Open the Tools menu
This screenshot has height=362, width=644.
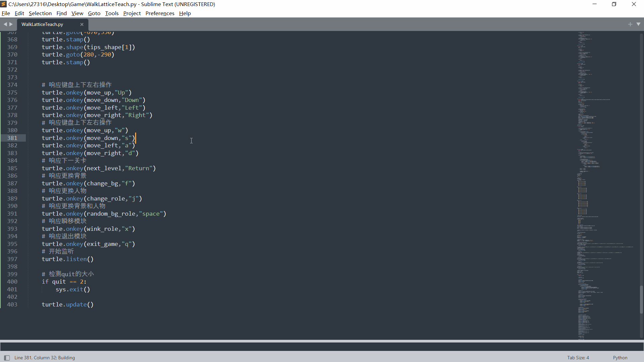click(x=112, y=13)
